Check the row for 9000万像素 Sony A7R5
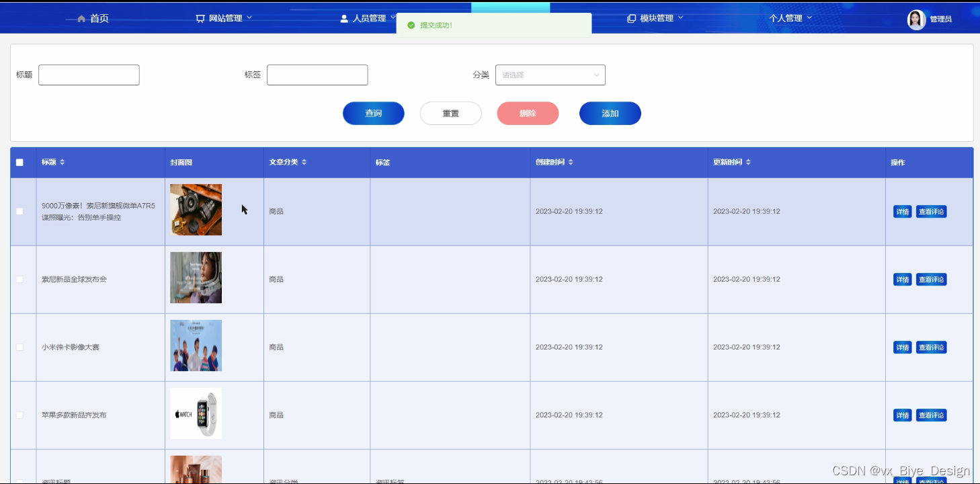This screenshot has height=484, width=980. [19, 211]
